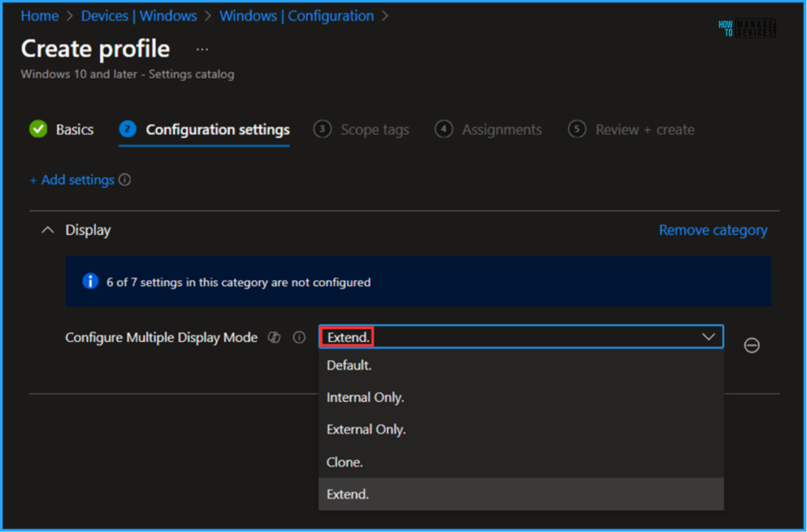Click the Remove category link
This screenshot has width=807, height=532.
(712, 230)
